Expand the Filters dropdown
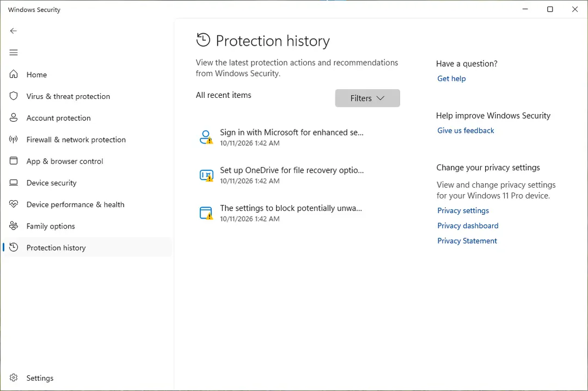The height and width of the screenshot is (391, 588). click(x=367, y=98)
